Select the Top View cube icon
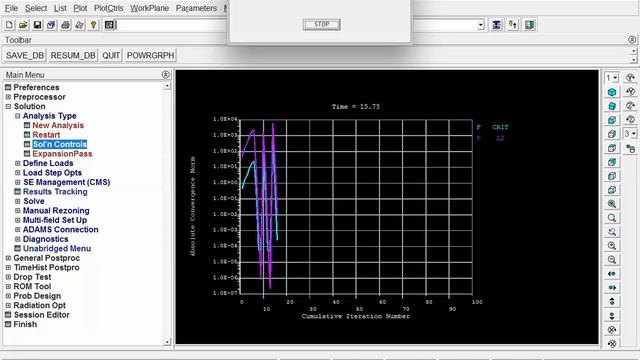This screenshot has height=360, width=640. pos(611,148)
